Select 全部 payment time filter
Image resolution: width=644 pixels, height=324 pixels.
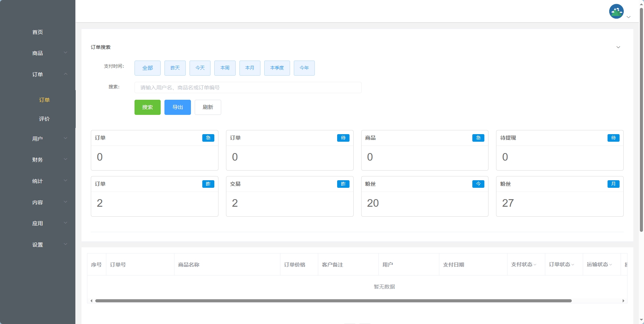pyautogui.click(x=148, y=68)
